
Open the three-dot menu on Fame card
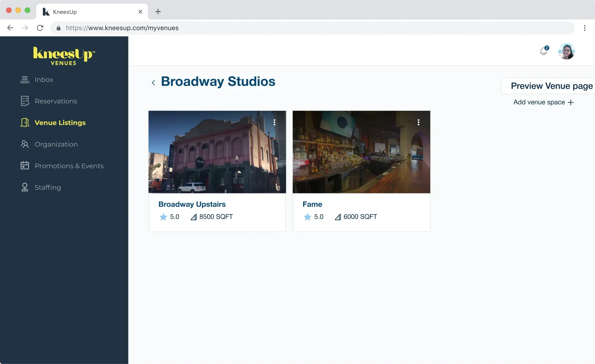pyautogui.click(x=418, y=122)
